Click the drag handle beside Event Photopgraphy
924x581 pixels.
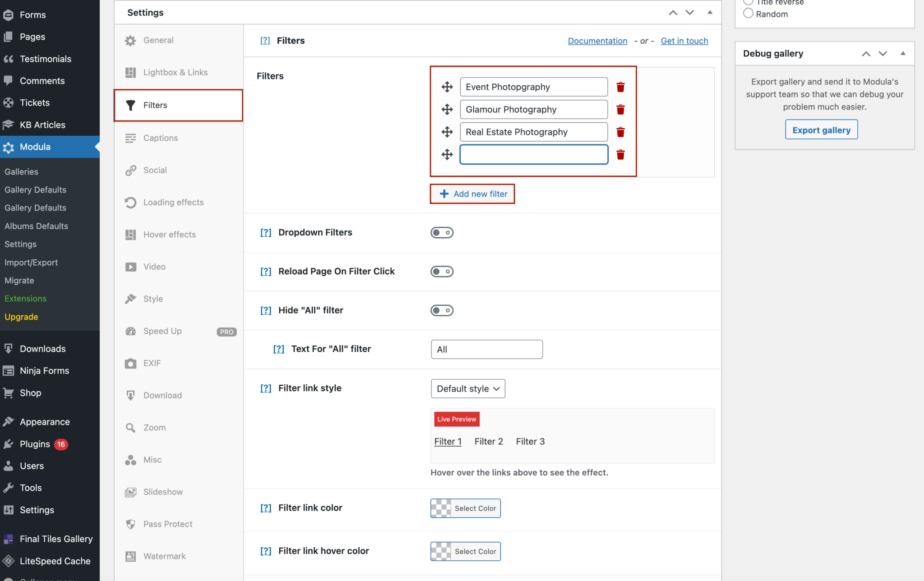[x=447, y=87]
